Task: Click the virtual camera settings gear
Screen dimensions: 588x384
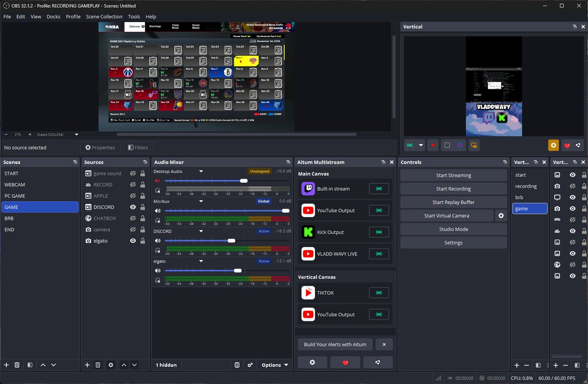Action: (x=501, y=216)
